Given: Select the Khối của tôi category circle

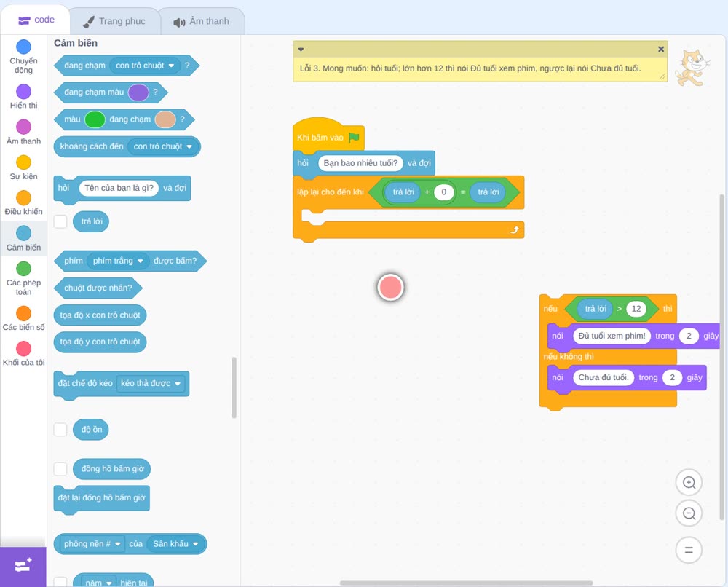Looking at the screenshot, I should [24, 349].
